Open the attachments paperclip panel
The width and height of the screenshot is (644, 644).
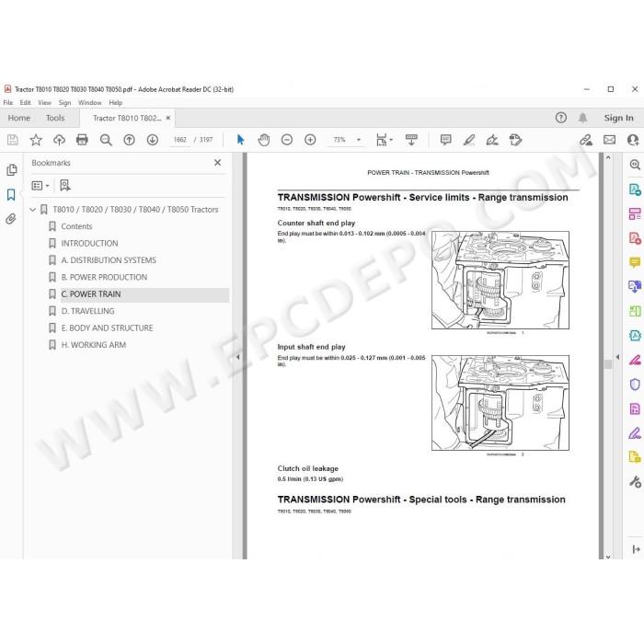point(11,219)
